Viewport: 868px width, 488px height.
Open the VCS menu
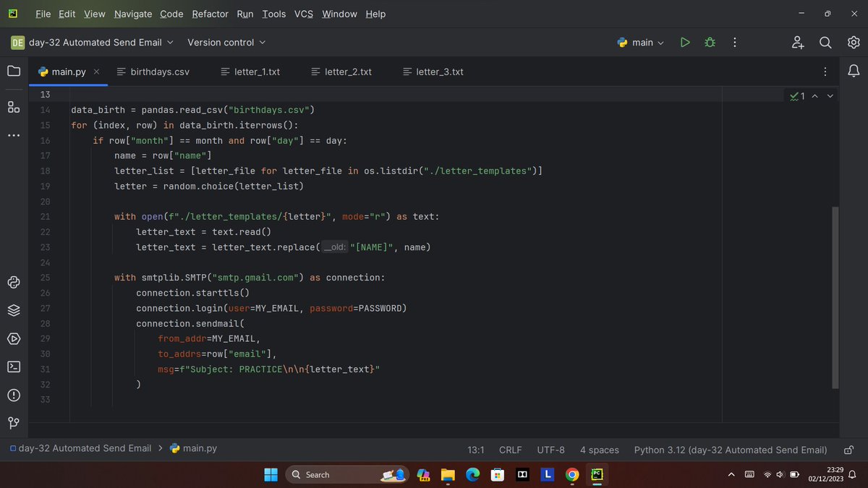[304, 14]
